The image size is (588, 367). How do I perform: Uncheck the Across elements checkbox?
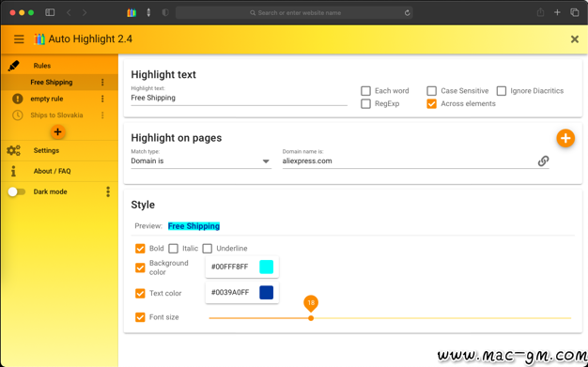(x=432, y=104)
